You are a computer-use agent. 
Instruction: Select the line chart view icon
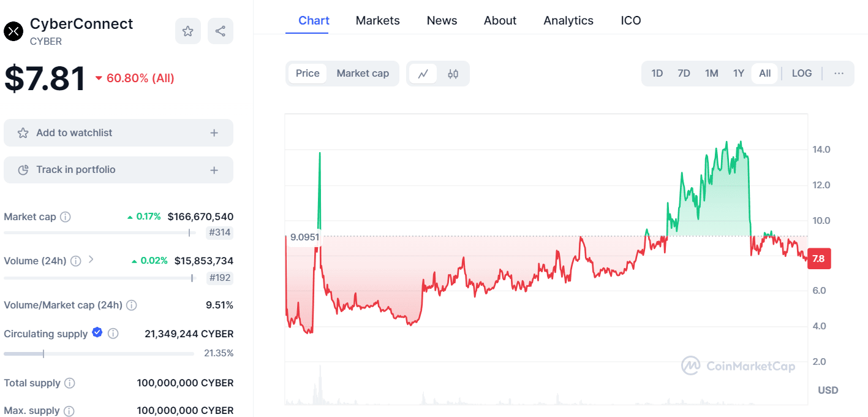(423, 74)
